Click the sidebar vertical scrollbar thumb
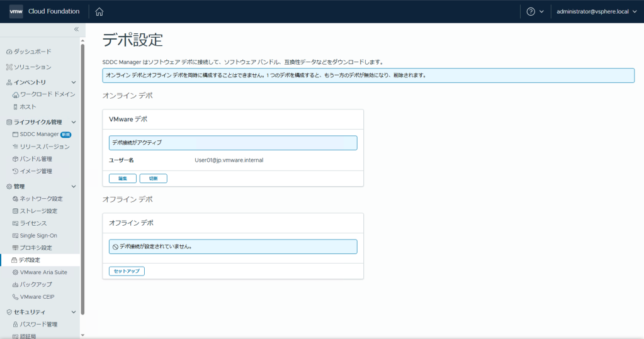 [82, 179]
